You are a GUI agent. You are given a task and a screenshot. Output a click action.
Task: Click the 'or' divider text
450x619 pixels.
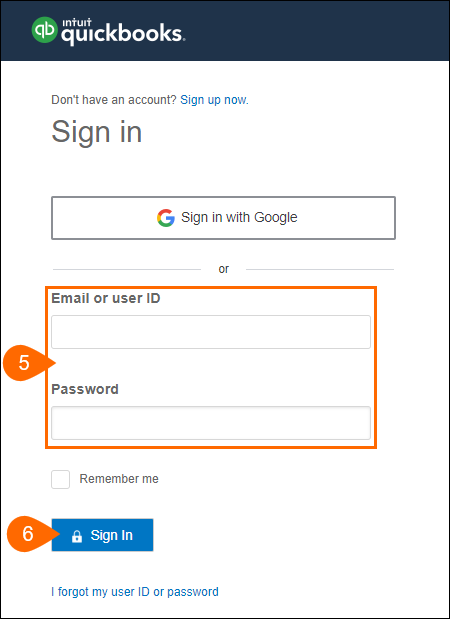click(223, 269)
